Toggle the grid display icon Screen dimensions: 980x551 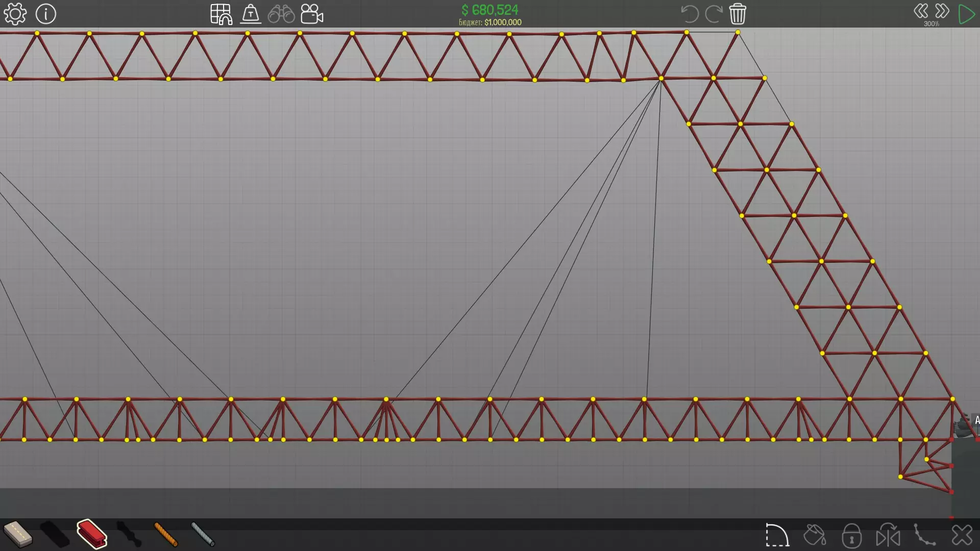(x=221, y=14)
